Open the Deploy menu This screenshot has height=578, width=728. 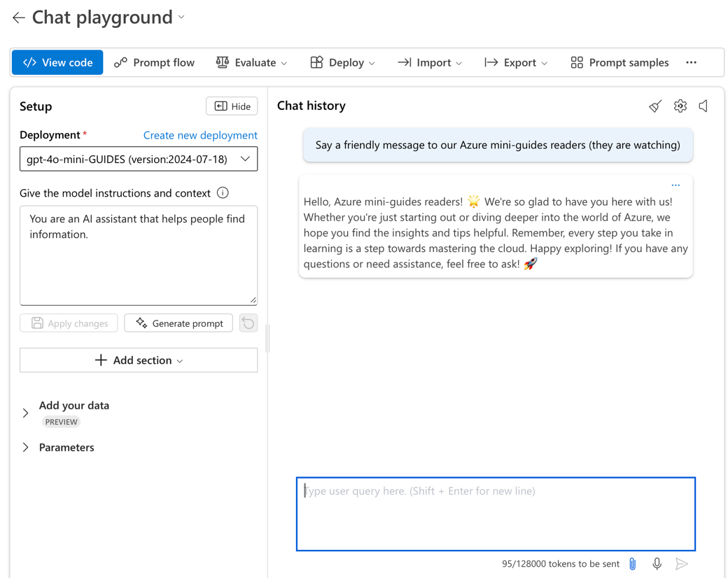[342, 63]
